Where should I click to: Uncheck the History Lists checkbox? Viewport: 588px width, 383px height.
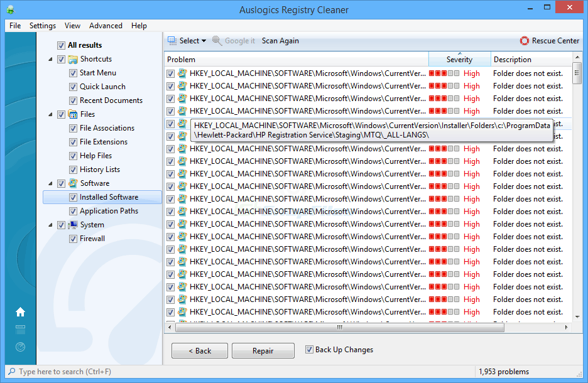[73, 170]
